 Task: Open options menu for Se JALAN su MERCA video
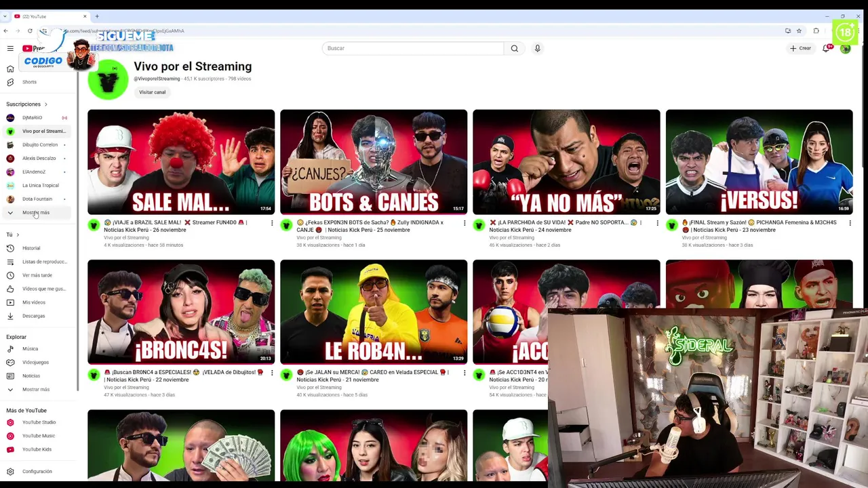point(465,373)
